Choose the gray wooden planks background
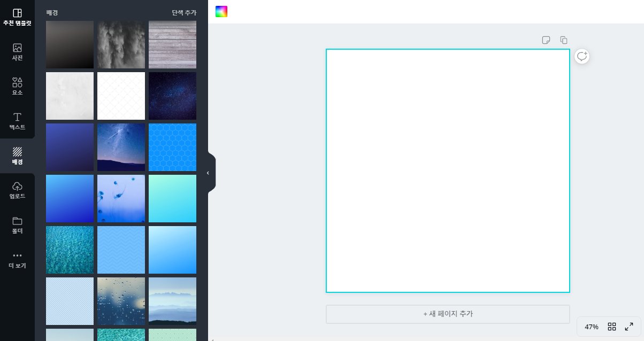 [172, 44]
